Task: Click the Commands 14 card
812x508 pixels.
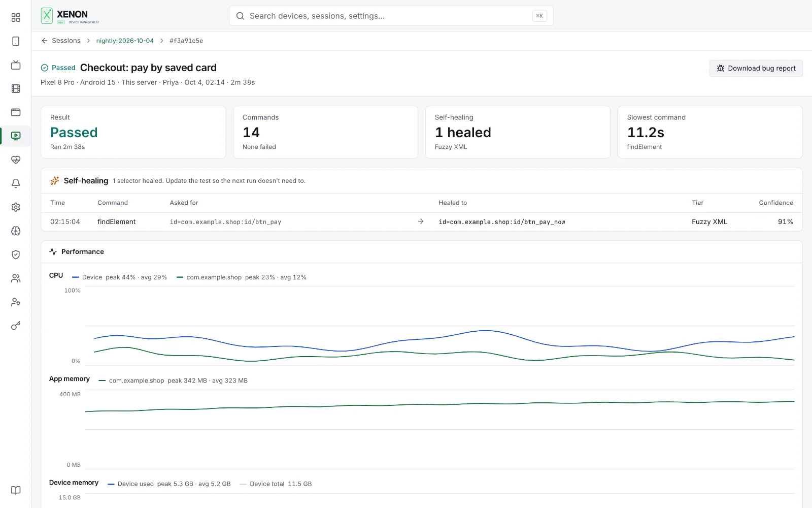Action: click(325, 132)
